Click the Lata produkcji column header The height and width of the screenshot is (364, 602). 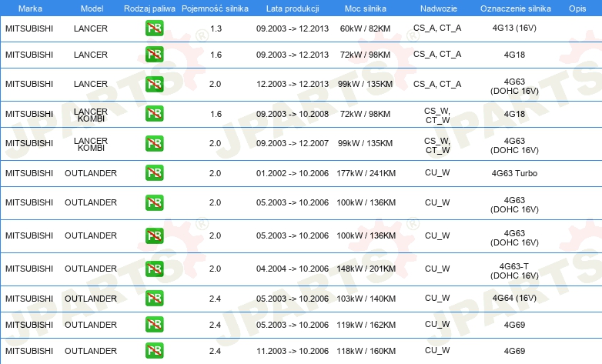click(x=293, y=8)
